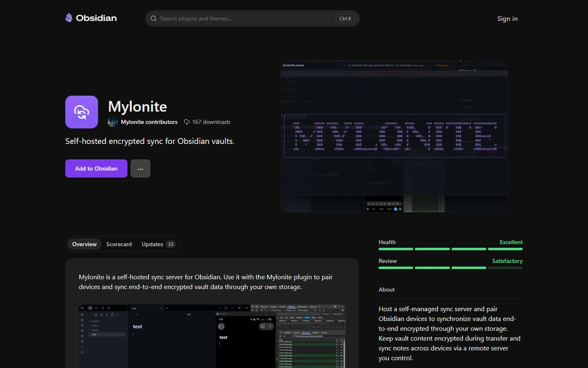Click the Mylonite plugin title heading

click(137, 106)
